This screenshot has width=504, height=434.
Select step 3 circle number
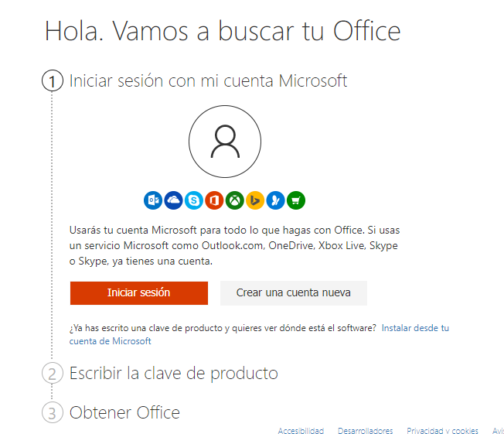coord(52,412)
